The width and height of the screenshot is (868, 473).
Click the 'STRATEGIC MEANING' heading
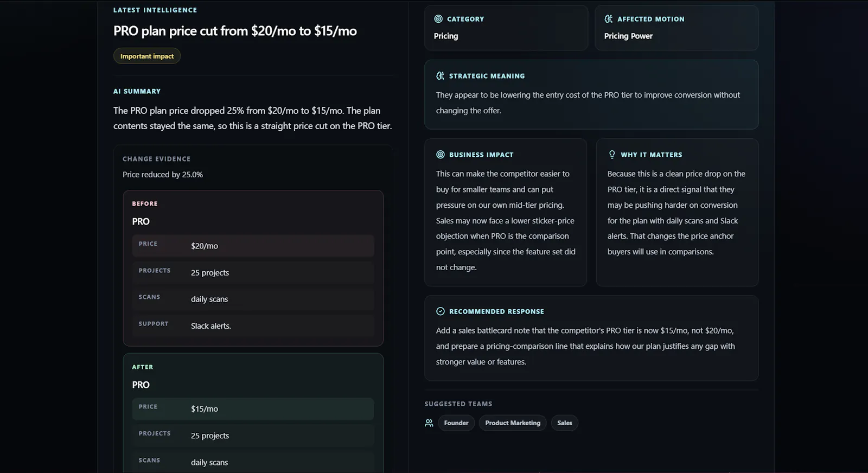tap(487, 76)
